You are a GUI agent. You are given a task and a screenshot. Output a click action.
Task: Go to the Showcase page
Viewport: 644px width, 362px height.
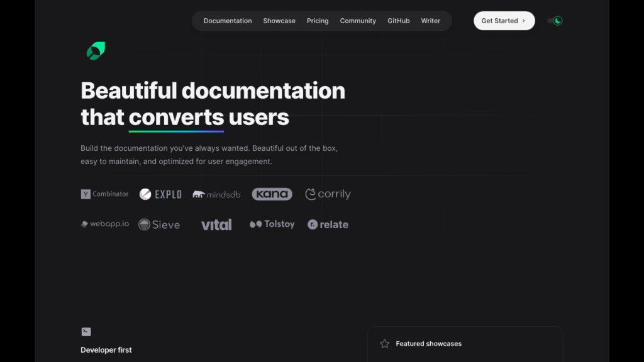tap(279, 21)
